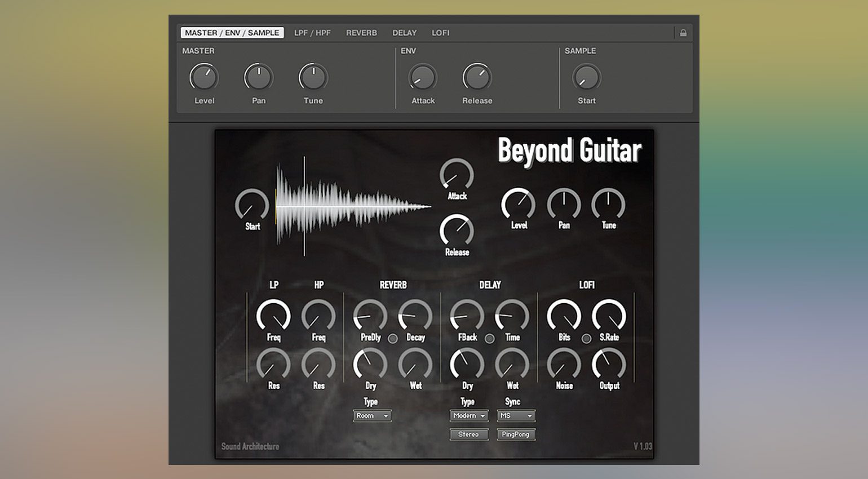Click the HP Freq knob
Screen dimensions: 868x479
point(318,316)
